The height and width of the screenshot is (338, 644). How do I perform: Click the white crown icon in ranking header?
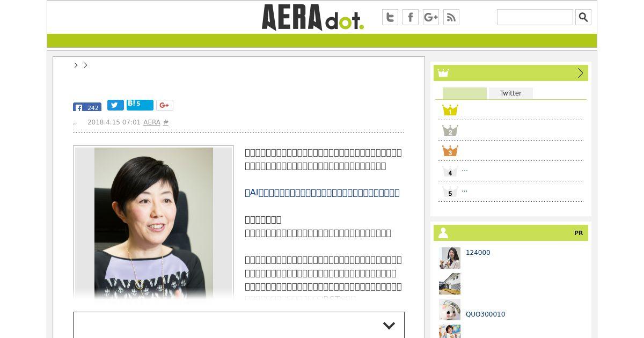point(443,73)
